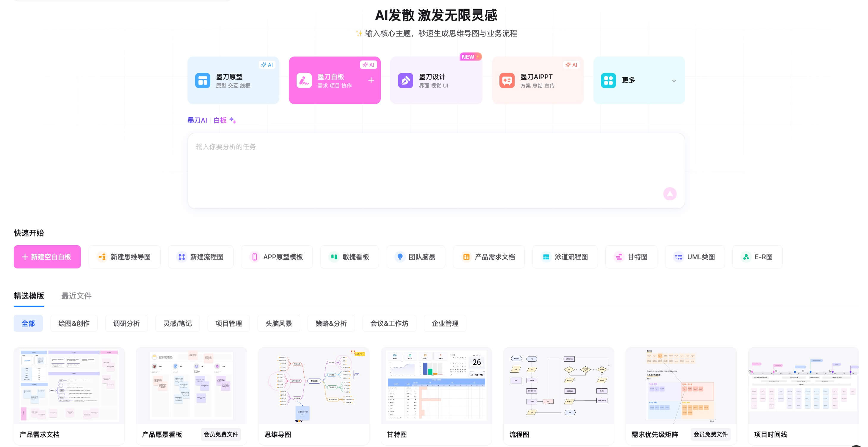Click the plus icon on 墨刀白板 card
The height and width of the screenshot is (447, 868).
click(x=371, y=80)
